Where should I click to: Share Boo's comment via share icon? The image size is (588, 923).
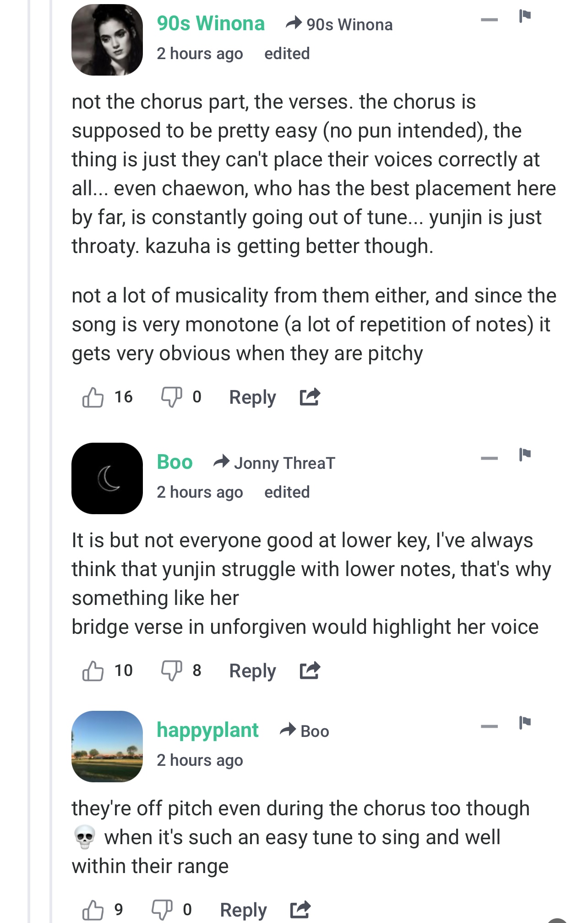[310, 671]
